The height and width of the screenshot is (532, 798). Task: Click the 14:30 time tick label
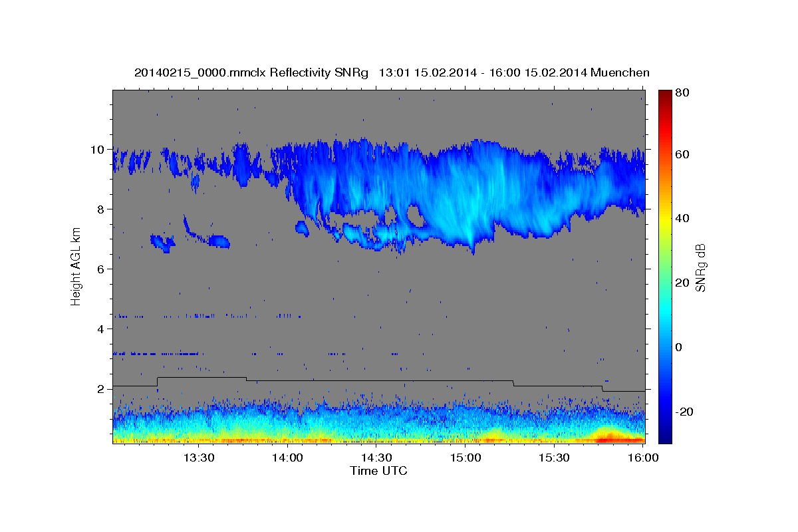[376, 458]
